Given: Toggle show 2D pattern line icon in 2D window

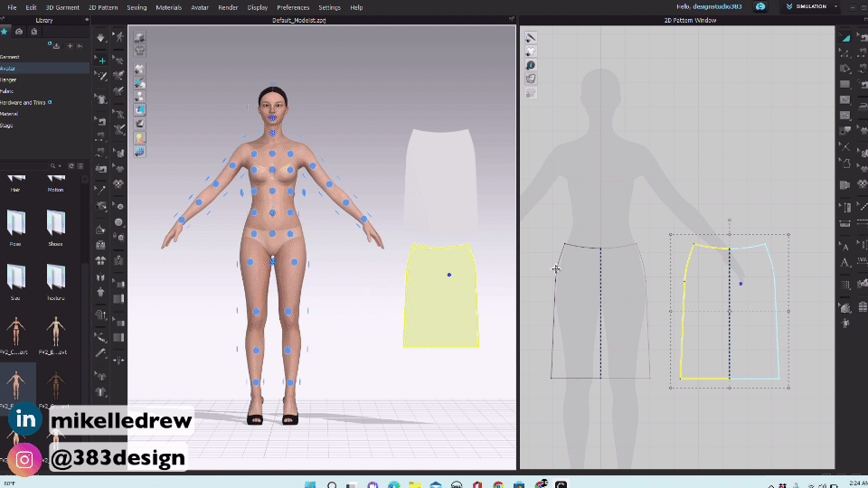Looking at the screenshot, I should click(x=531, y=38).
